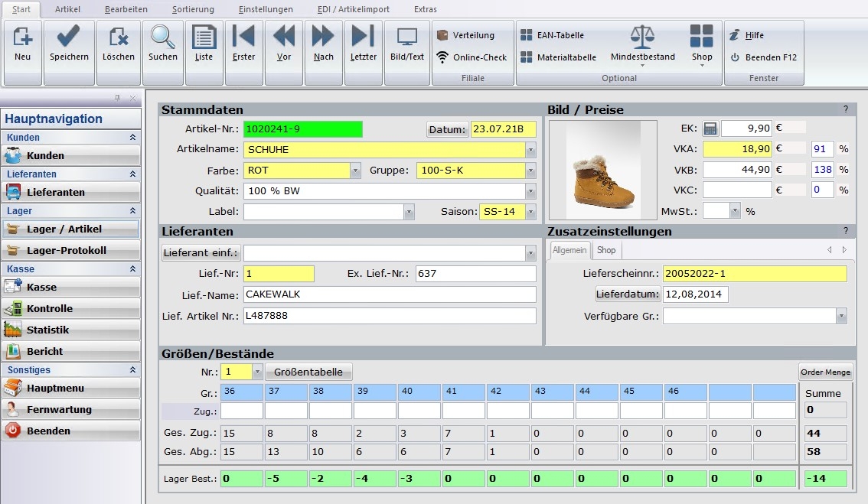Expand the Farbe dropdown
The width and height of the screenshot is (868, 504).
pyautogui.click(x=355, y=171)
